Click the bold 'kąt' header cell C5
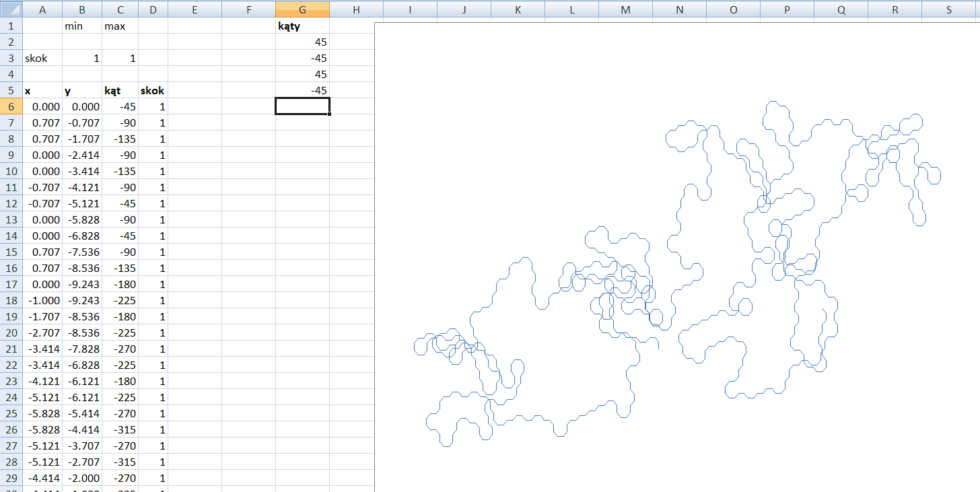Screen dimensions: 980x492 [120, 90]
